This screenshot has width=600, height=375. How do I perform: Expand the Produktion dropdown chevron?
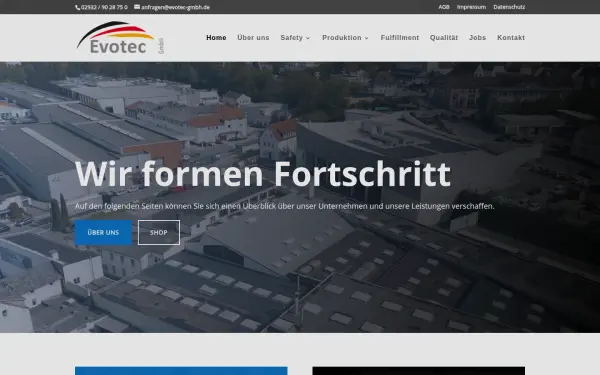coord(366,38)
